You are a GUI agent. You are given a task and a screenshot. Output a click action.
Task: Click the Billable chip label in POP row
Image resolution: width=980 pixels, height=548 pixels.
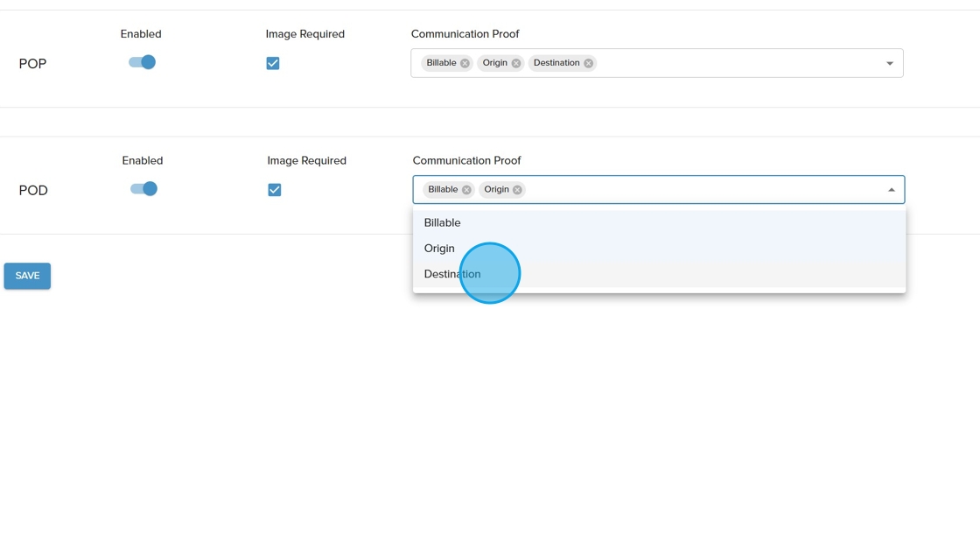click(x=442, y=63)
